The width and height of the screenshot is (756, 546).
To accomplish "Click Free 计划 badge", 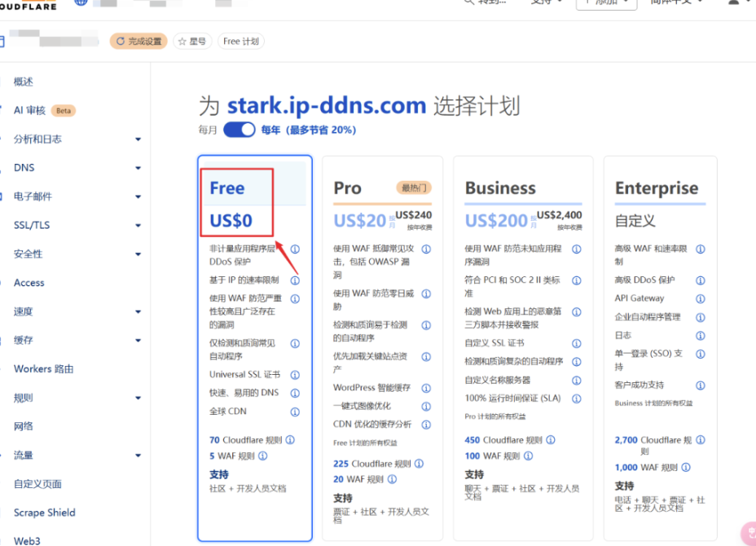I will pyautogui.click(x=240, y=42).
